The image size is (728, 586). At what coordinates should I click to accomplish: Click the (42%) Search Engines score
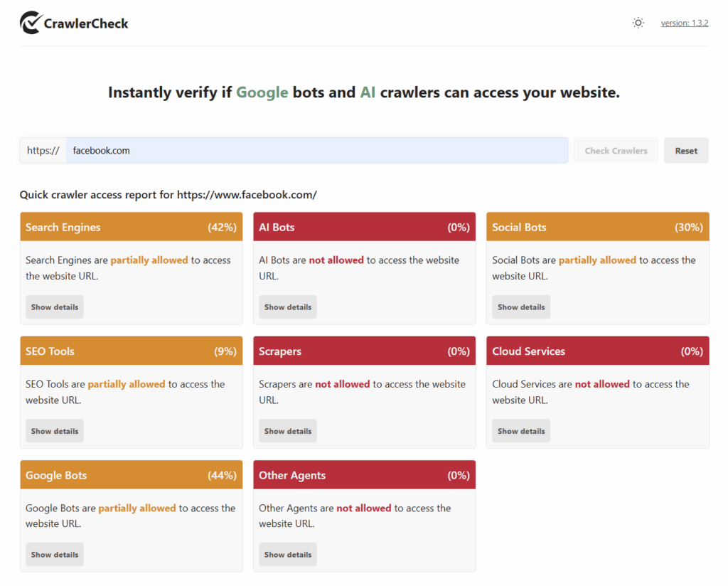point(222,228)
